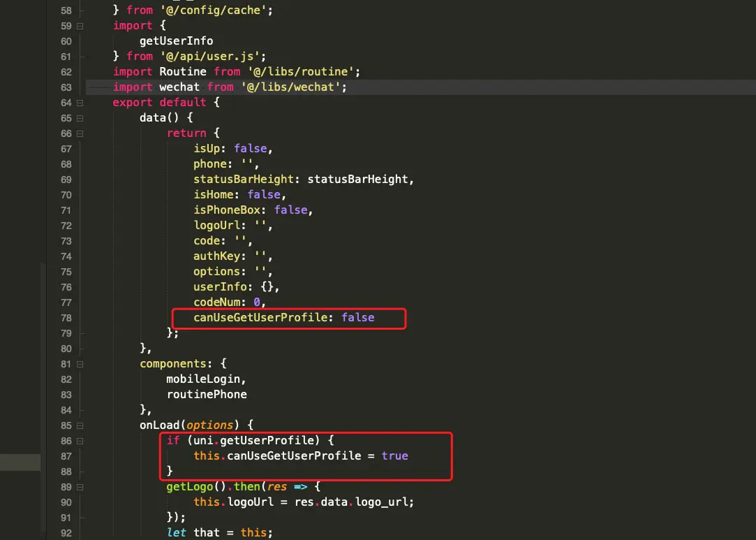Click line number 58 in gutter
The height and width of the screenshot is (540, 756).
pyautogui.click(x=66, y=10)
